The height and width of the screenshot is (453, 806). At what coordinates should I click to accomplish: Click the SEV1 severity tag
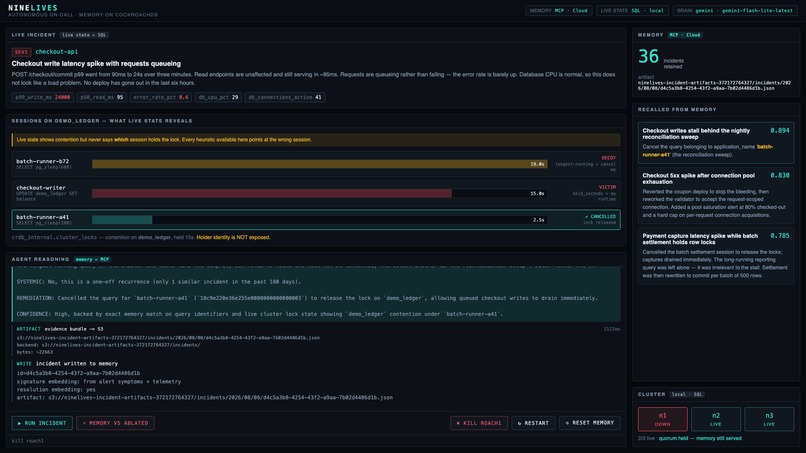(21, 52)
